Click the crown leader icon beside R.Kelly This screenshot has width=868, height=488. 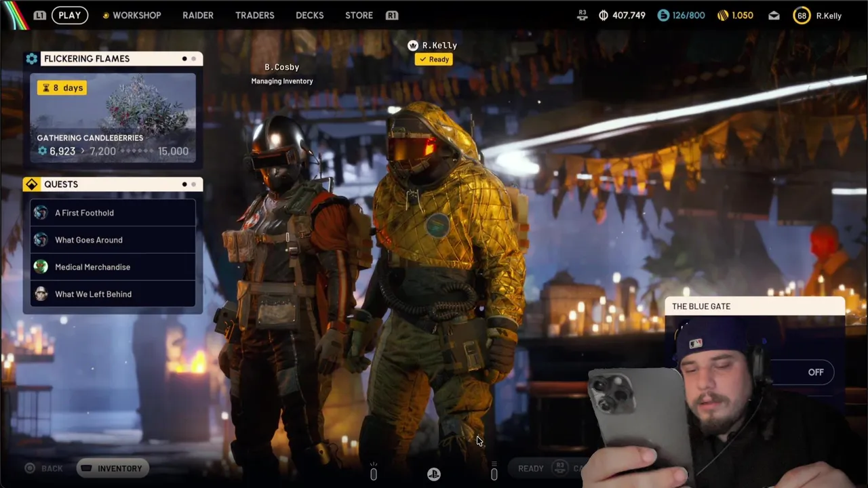click(412, 45)
